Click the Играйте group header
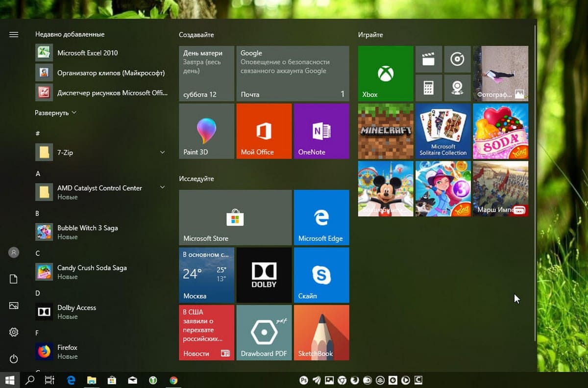The width and height of the screenshot is (588, 388). 370,35
